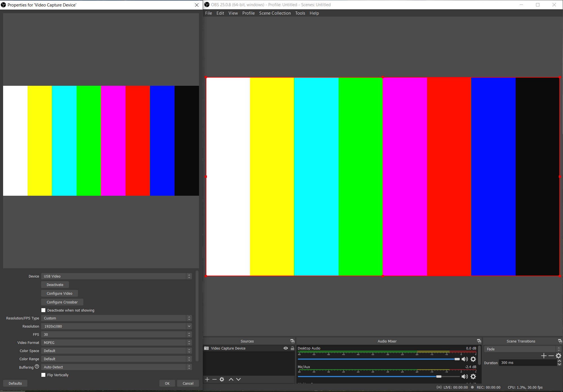Open the Scene Collection menu

[275, 13]
